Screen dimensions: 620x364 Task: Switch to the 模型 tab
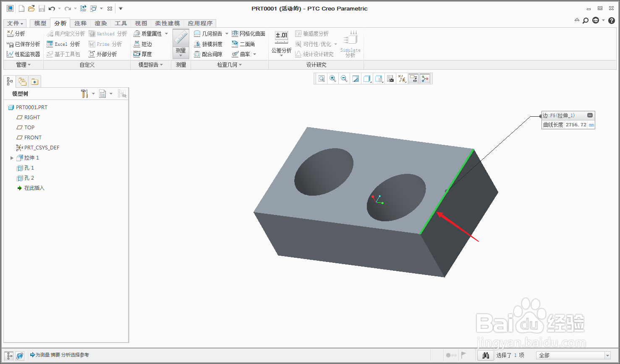click(40, 24)
